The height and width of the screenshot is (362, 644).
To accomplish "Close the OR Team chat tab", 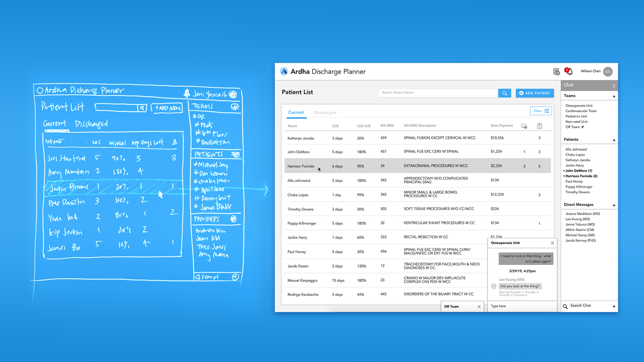I will tap(479, 307).
